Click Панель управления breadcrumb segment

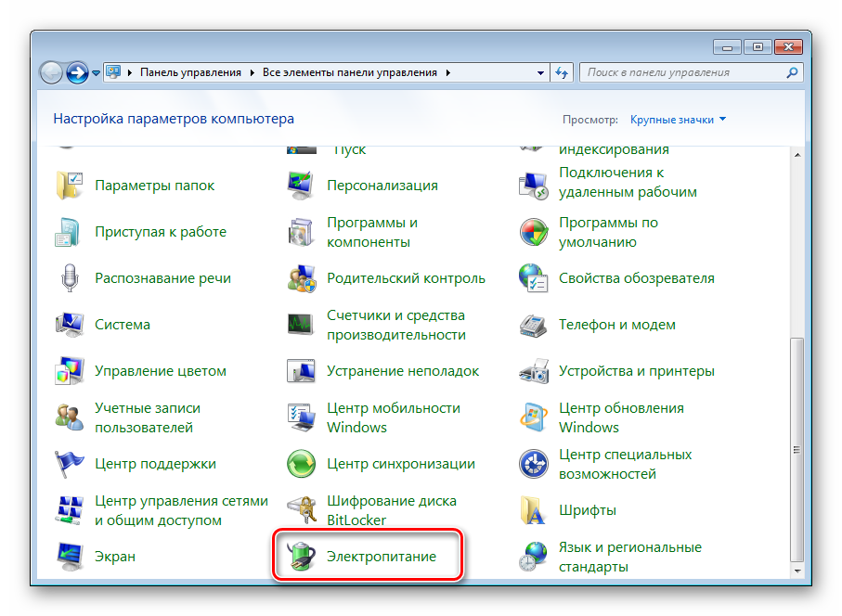[x=189, y=72]
